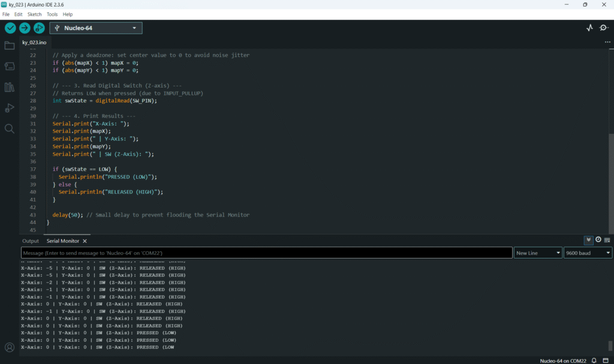
Task: Upload the sketch with the arrow button
Action: coord(25,28)
